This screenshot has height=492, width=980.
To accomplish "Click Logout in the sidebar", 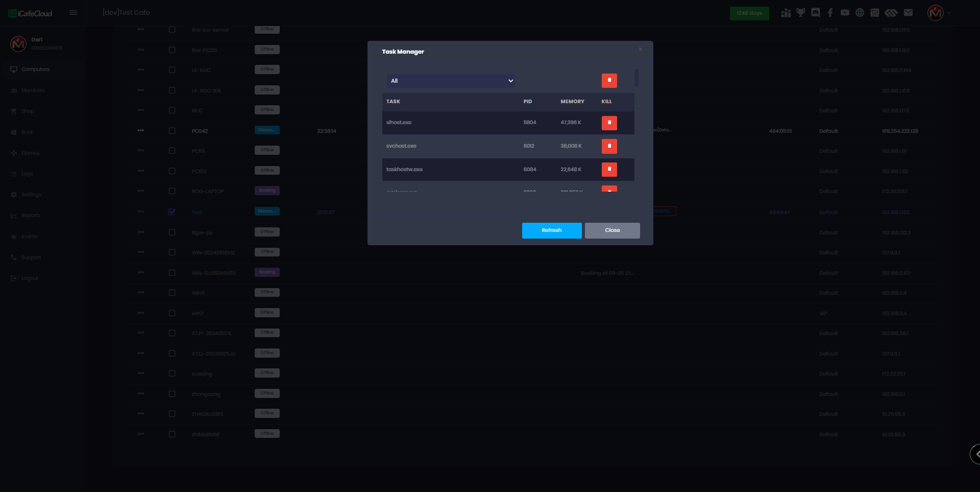I will 30,278.
